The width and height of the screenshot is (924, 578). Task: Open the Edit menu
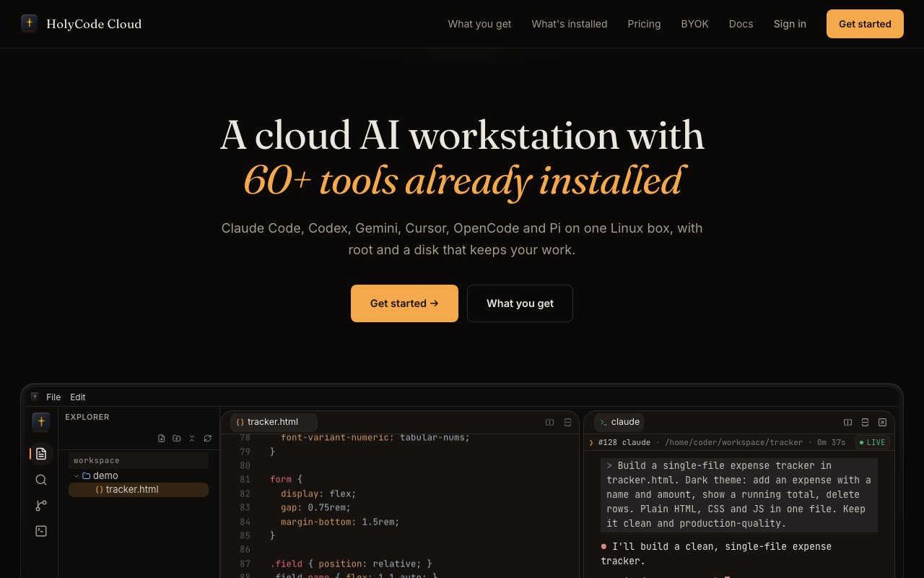click(x=78, y=397)
